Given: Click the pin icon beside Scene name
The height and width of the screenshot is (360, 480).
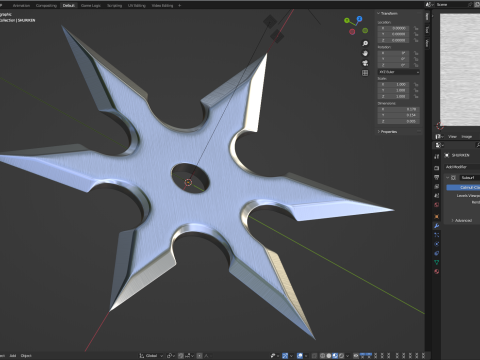Looking at the screenshot, I should point(470,5).
